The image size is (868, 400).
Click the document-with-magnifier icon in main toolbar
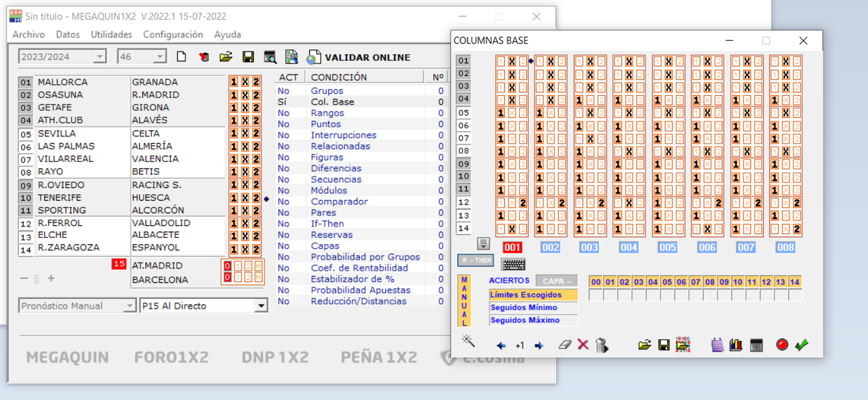(x=292, y=57)
